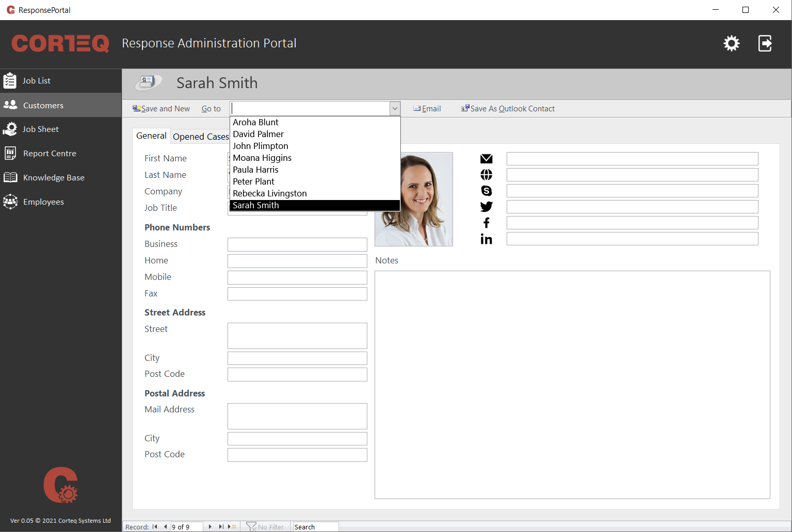Click the Save and New button
This screenshot has width=792, height=532.
(161, 109)
